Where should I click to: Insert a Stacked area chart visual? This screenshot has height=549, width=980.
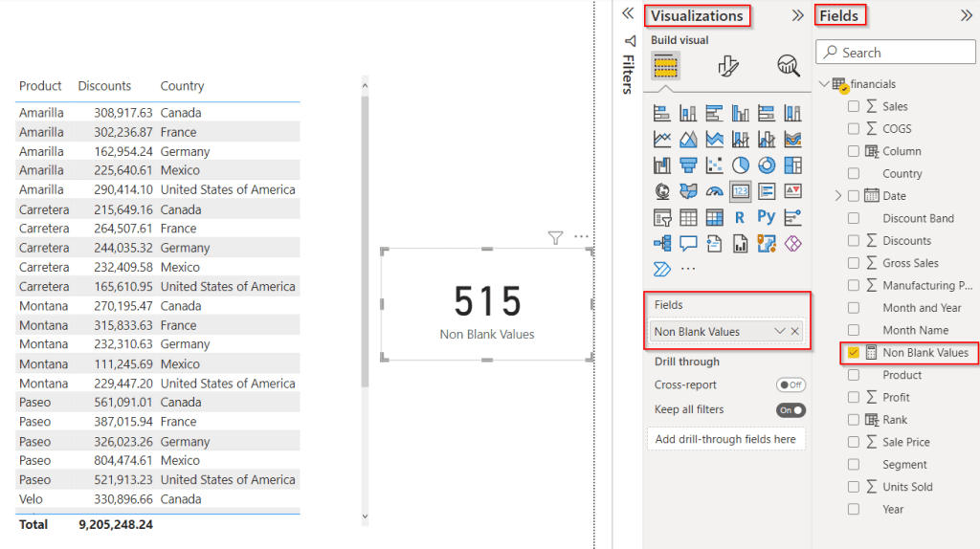714,140
